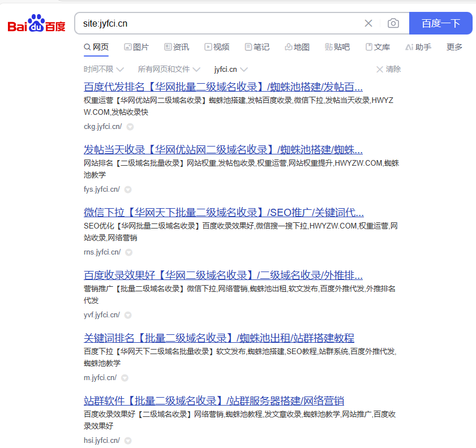The image size is (476, 448).
Task: Click snippet text starting 权重运营【华网优站网二级域名收录】
Action: [239, 106]
